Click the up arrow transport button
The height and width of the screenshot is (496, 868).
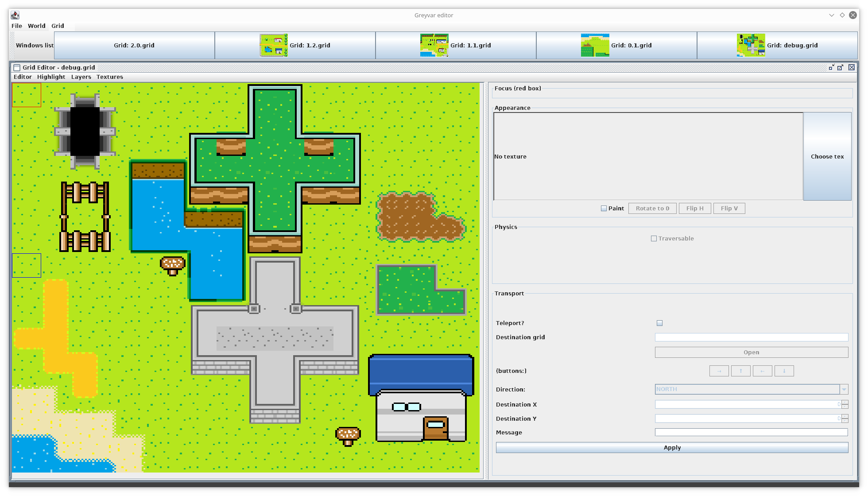coord(740,371)
